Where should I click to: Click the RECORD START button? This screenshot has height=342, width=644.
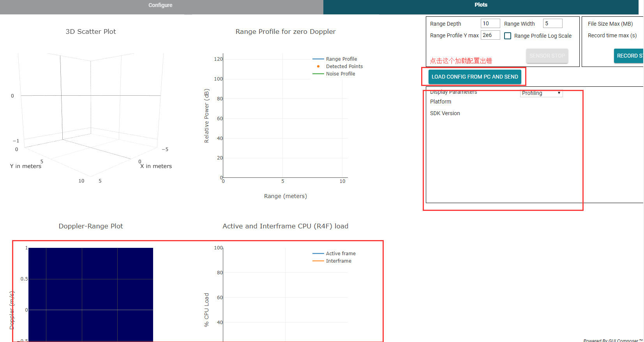click(629, 56)
